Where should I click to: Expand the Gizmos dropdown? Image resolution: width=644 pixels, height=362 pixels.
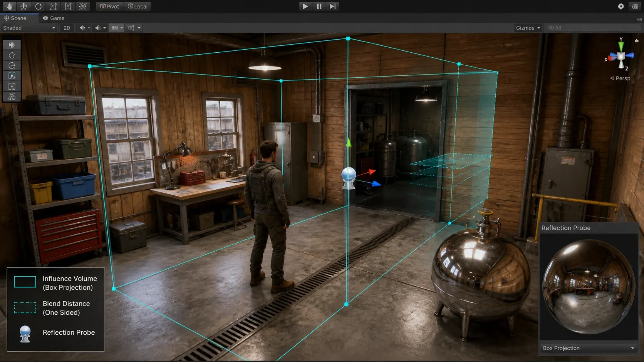[528, 28]
